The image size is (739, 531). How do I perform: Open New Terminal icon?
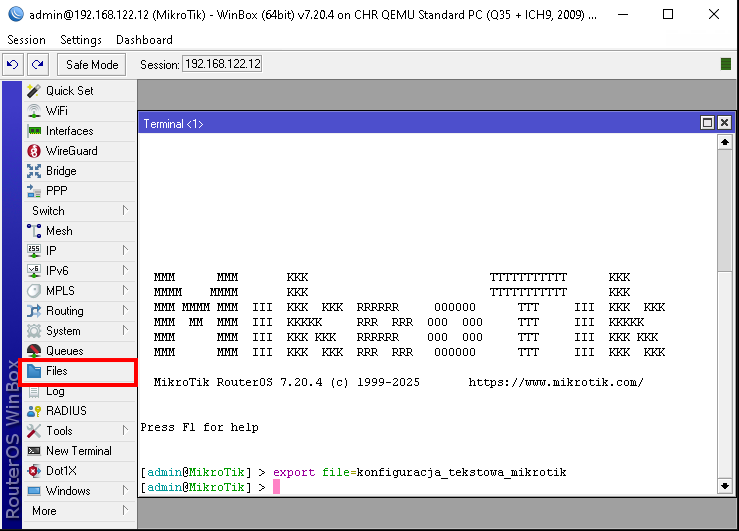34,451
